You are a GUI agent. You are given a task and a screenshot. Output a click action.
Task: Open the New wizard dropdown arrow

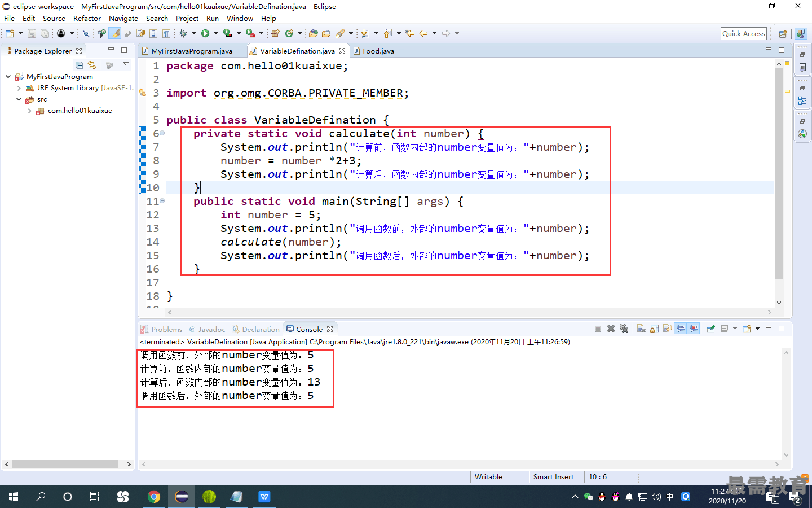tap(20, 34)
